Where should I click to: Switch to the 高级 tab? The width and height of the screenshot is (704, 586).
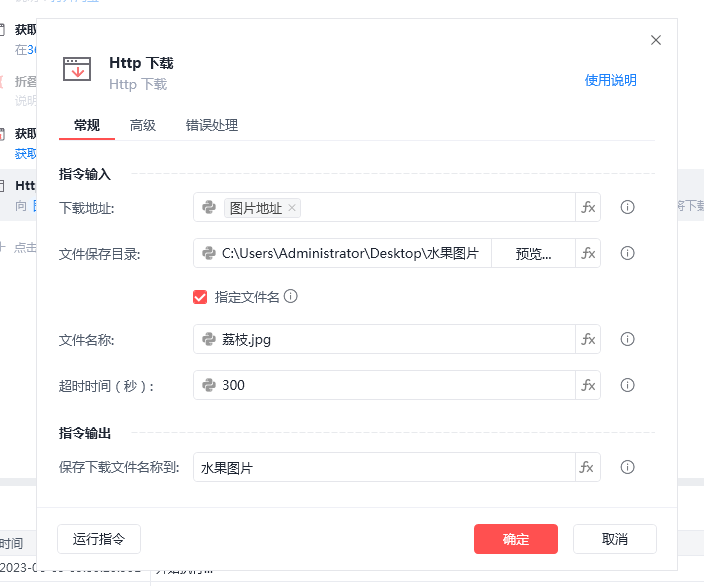tap(143, 125)
